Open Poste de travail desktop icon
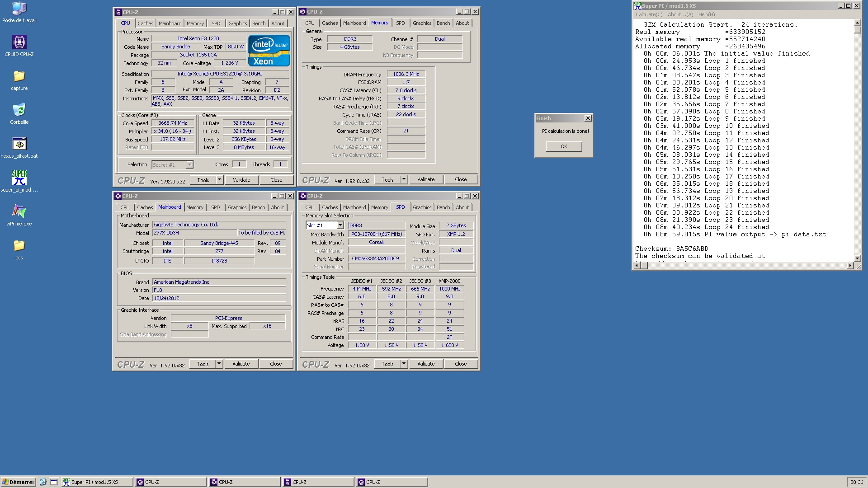This screenshot has height=488, width=868. [x=19, y=12]
